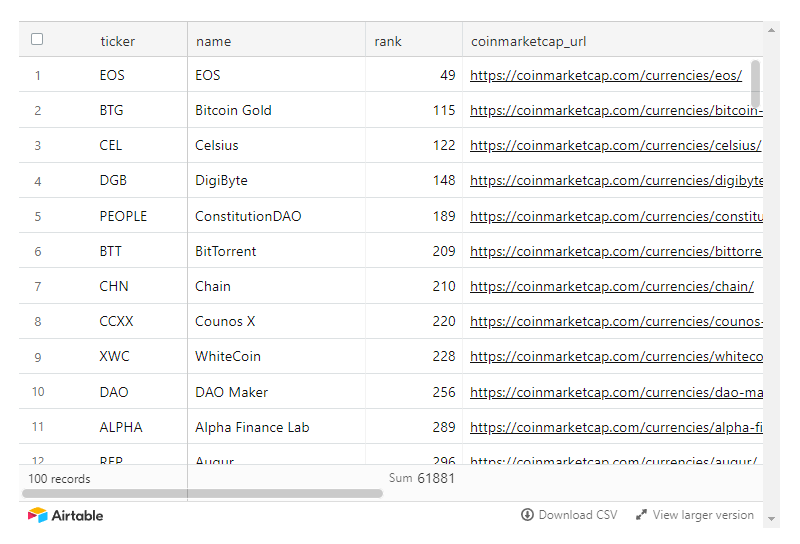
Task: Click the table's horizontal scrollbar thumb
Action: 203,493
